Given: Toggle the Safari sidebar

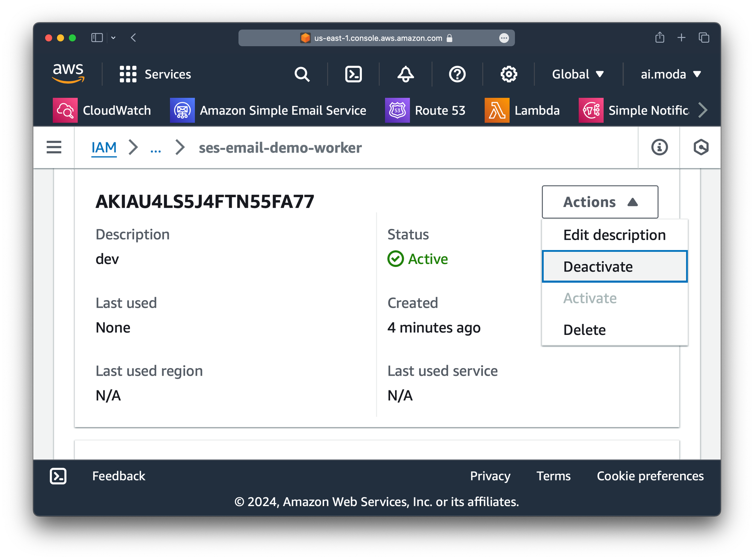Looking at the screenshot, I should [x=97, y=38].
